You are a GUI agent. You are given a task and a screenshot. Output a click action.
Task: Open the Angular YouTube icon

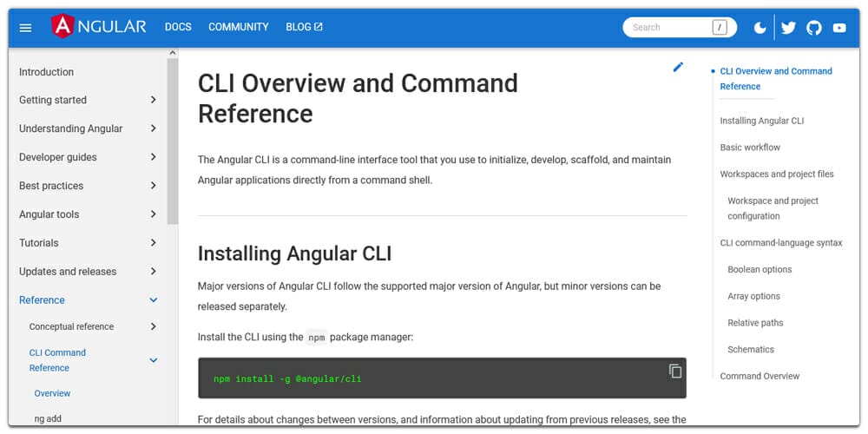tap(839, 28)
